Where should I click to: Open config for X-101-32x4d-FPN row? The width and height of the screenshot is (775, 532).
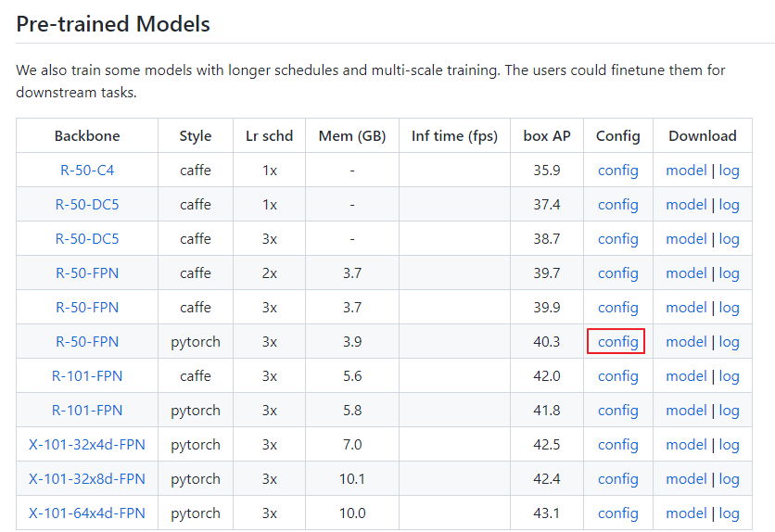tap(617, 445)
